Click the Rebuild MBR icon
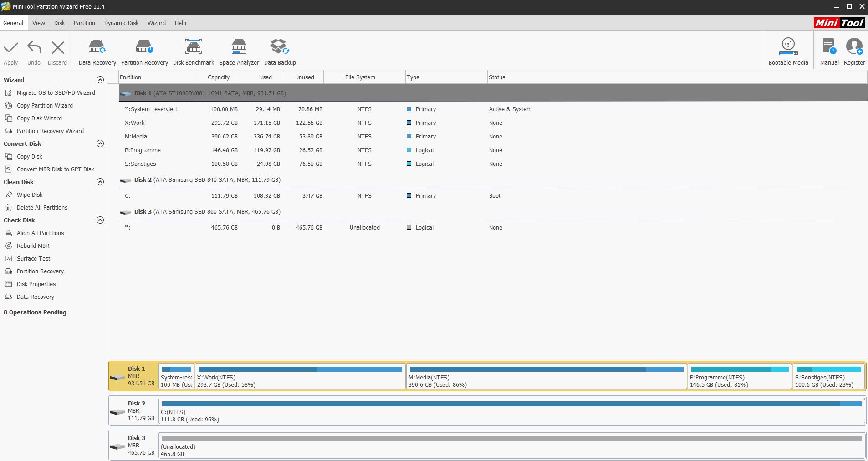Screen dimensions: 868x461 coord(8,246)
